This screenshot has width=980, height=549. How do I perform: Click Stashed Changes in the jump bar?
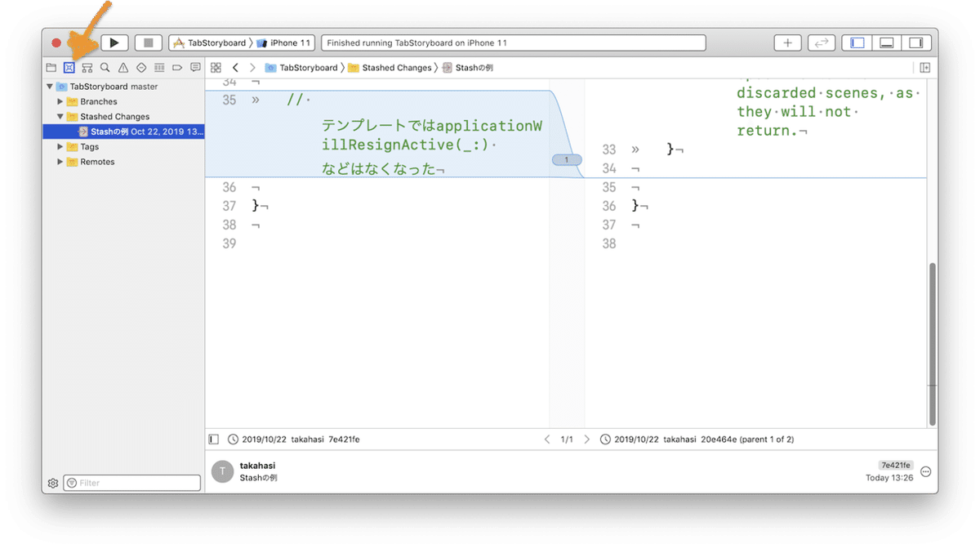coord(390,68)
